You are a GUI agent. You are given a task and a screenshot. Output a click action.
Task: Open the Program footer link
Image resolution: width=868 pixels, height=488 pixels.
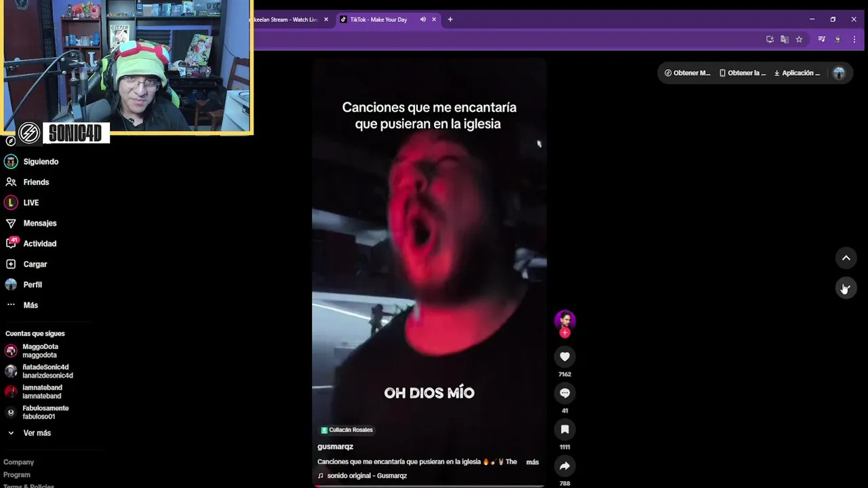click(17, 475)
